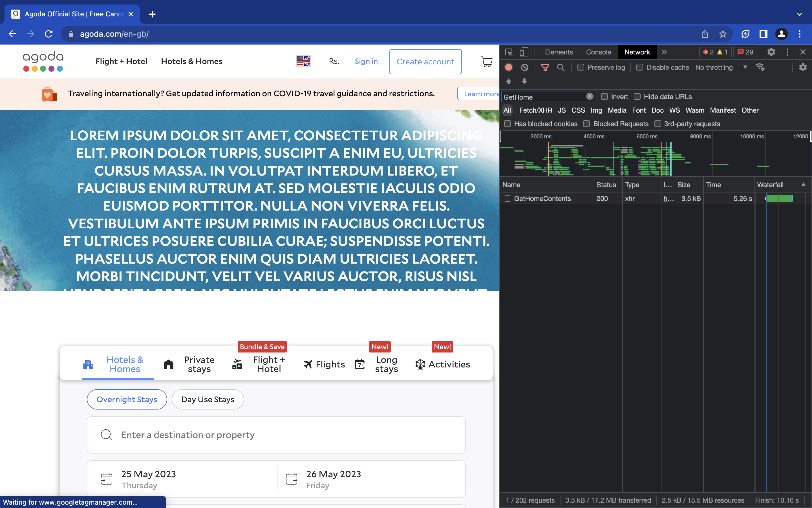The image size is (812, 508).
Task: Activate the DevTools inspect element picker
Action: tap(509, 52)
